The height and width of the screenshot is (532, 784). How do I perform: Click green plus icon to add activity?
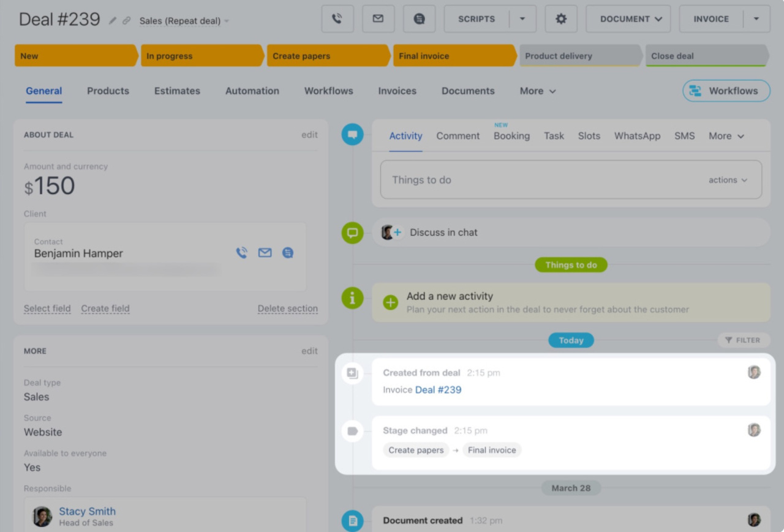tap(390, 302)
